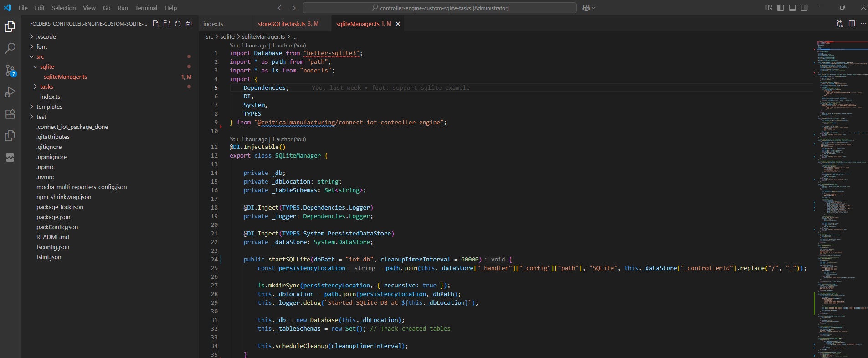
Task: Select sqliteManager.ts in the file tree
Action: pos(65,77)
